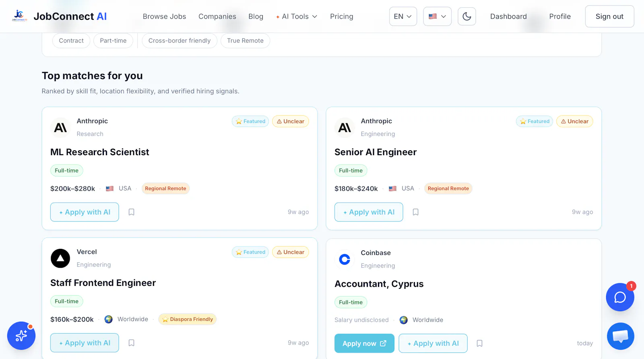Apply with AI for Staff Frontend Engineer
This screenshot has height=359, width=644.
point(85,343)
